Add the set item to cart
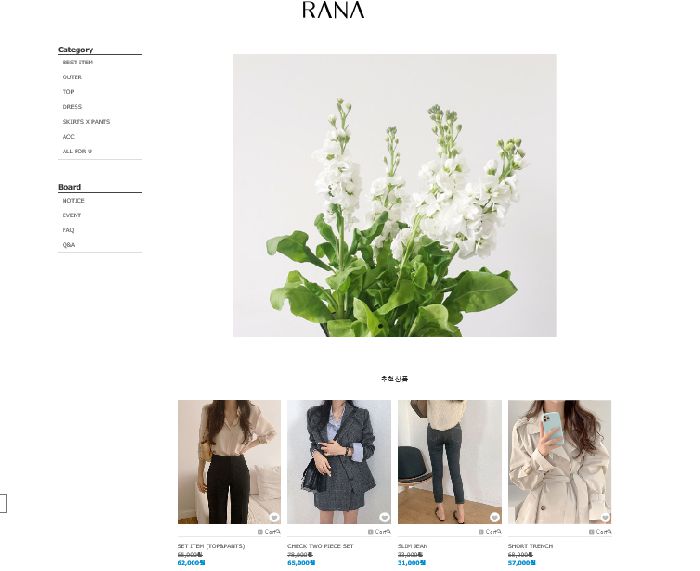 [x=269, y=532]
